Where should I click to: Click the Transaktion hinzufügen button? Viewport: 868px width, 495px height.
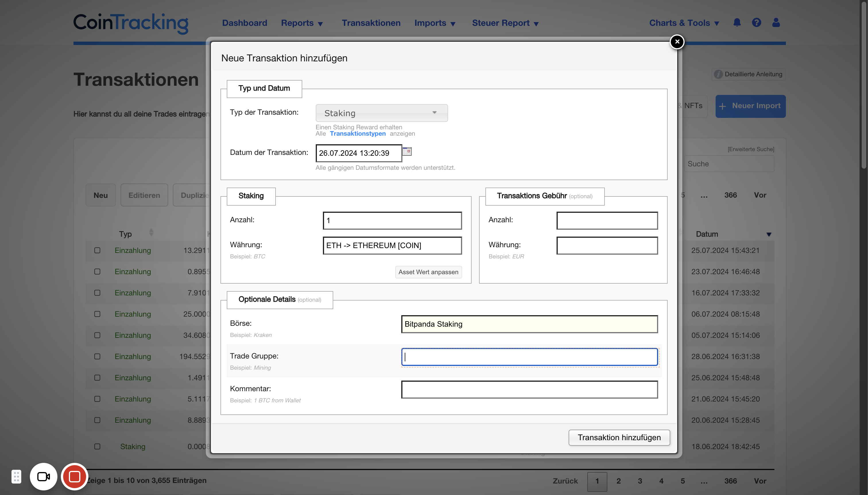(619, 438)
